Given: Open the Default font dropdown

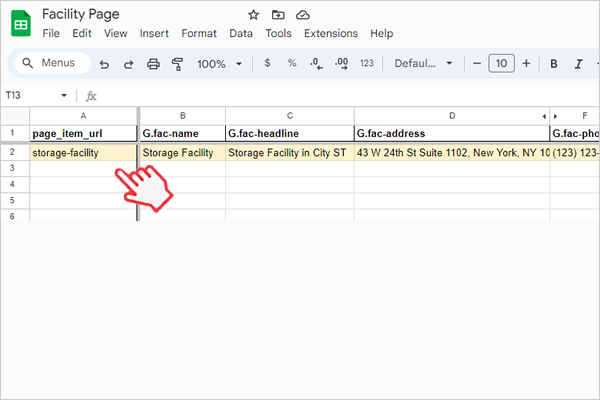Looking at the screenshot, I should [423, 63].
